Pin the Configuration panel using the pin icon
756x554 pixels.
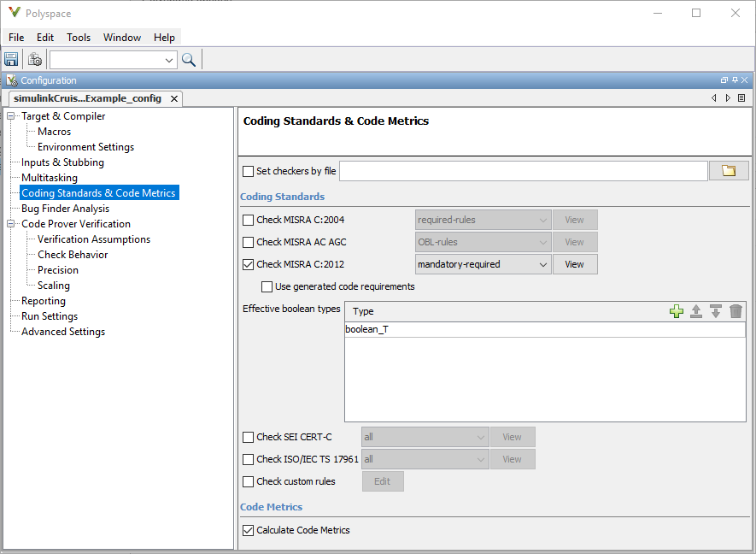pos(733,80)
